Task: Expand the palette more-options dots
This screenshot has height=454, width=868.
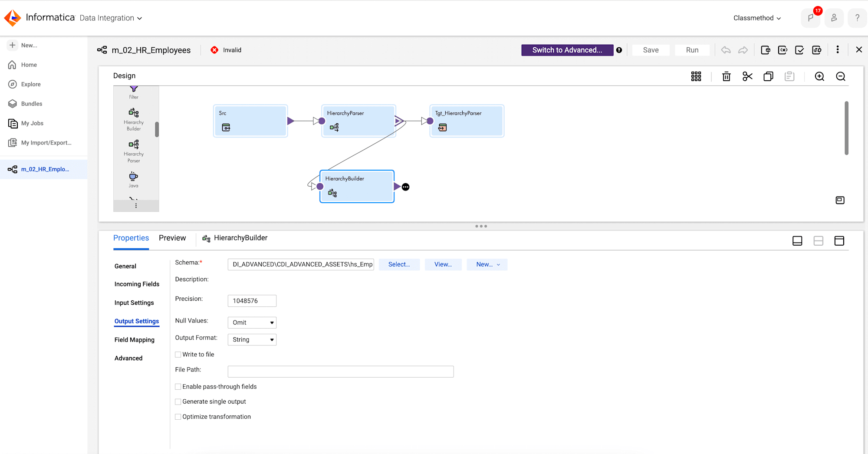Action: [136, 205]
